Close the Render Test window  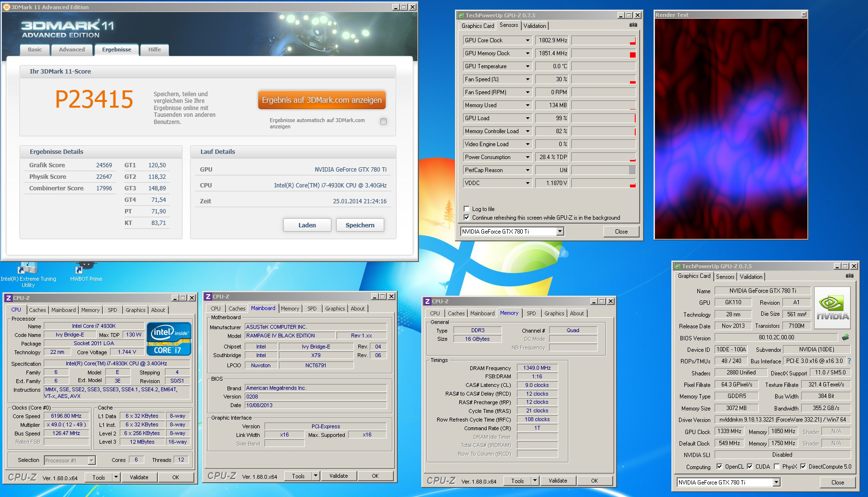coord(804,15)
